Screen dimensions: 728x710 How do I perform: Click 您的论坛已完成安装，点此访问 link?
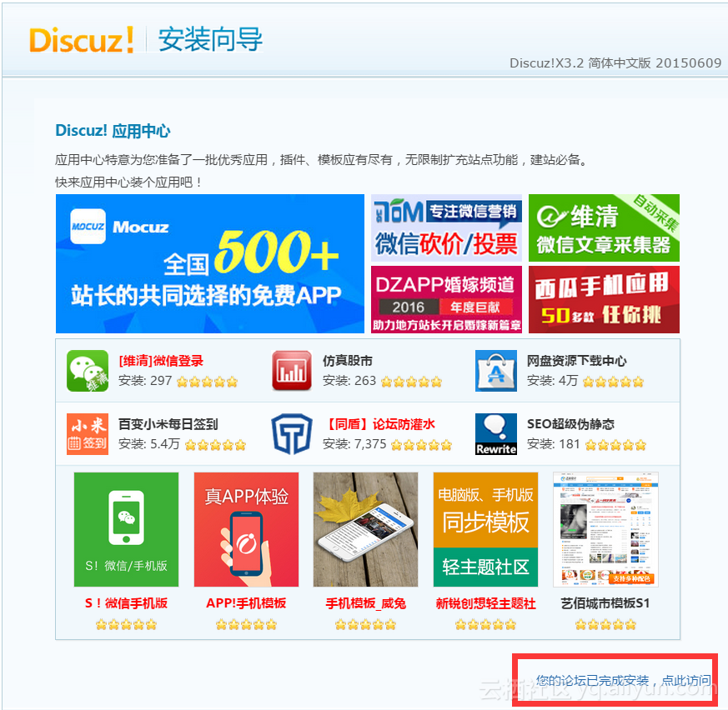coord(624,680)
